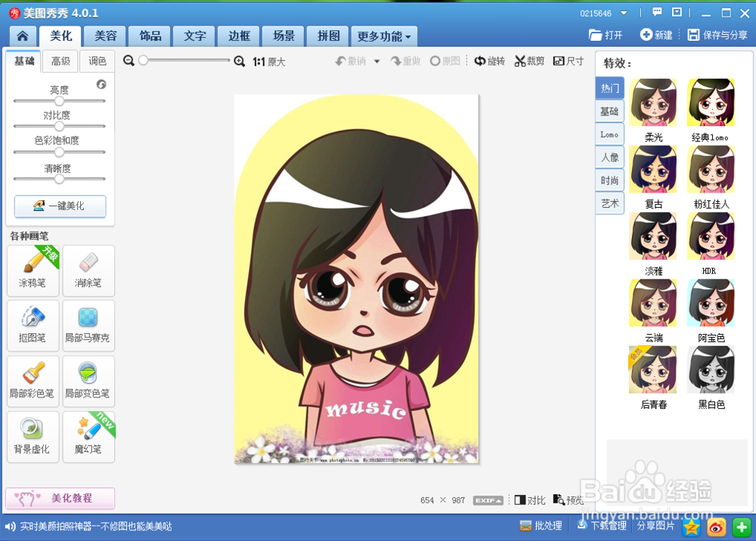Screen dimensions: 756x541
Task: Open the 调色 color tab
Action: coord(98,61)
